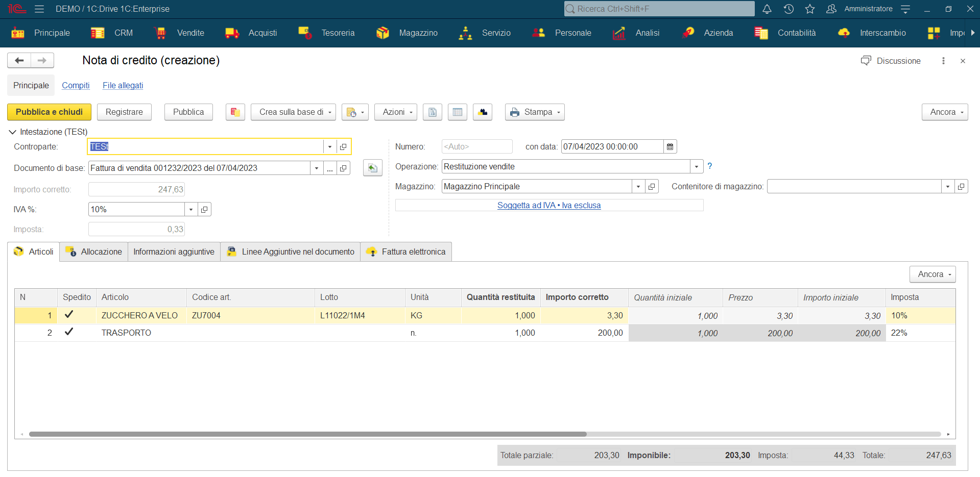Open the top toolbar Ancora dropdown
This screenshot has width=980, height=477.
(945, 112)
